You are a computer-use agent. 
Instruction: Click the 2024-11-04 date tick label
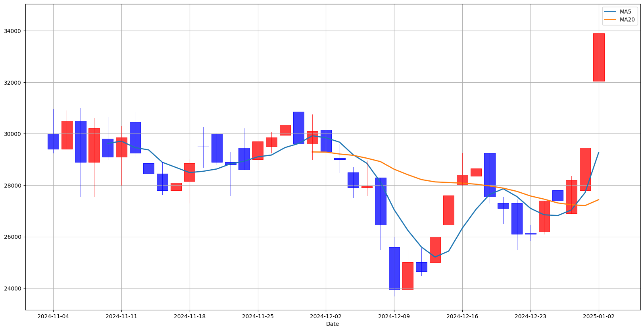click(x=53, y=316)
